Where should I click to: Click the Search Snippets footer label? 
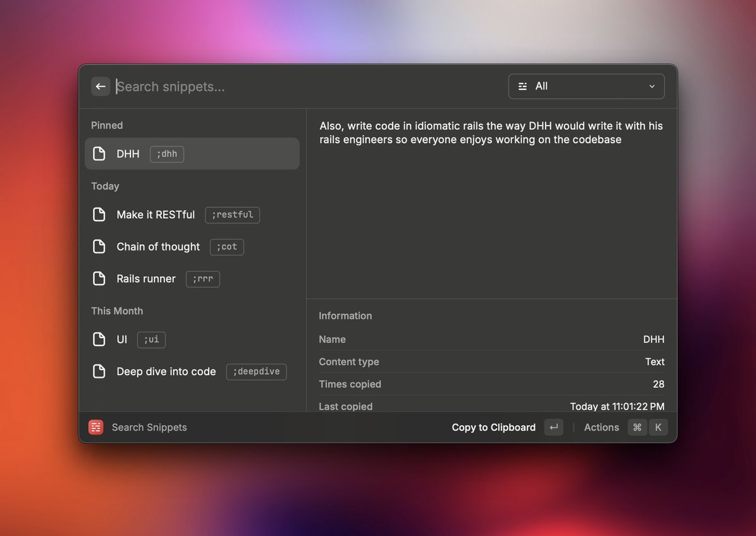149,427
